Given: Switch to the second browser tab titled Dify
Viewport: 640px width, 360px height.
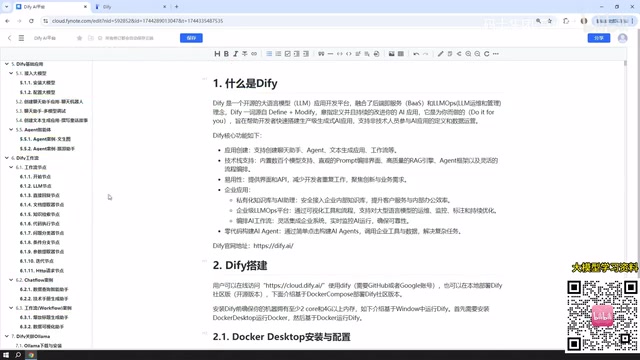Looking at the screenshot, I should pos(131,7).
